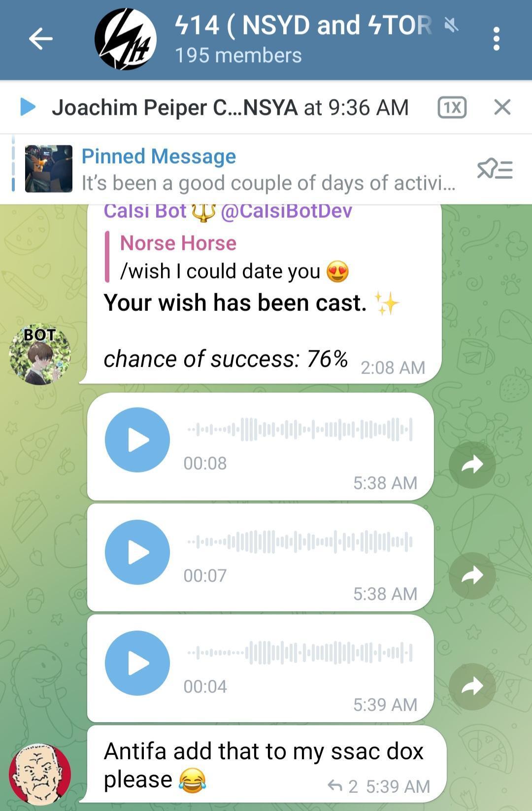The width and height of the screenshot is (532, 811).
Task: Forward the 00:08 voice message
Action: click(x=472, y=464)
